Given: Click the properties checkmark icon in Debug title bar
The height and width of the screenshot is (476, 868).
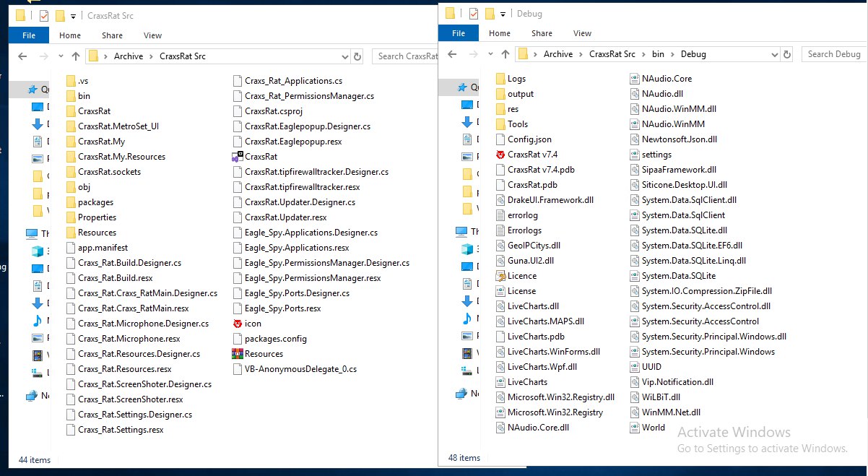Looking at the screenshot, I should coord(474,14).
